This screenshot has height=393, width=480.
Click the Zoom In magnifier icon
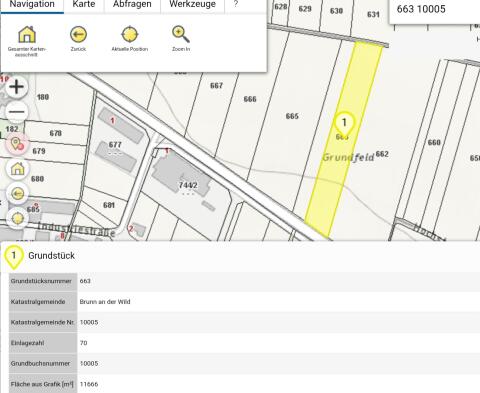pyautogui.click(x=181, y=34)
